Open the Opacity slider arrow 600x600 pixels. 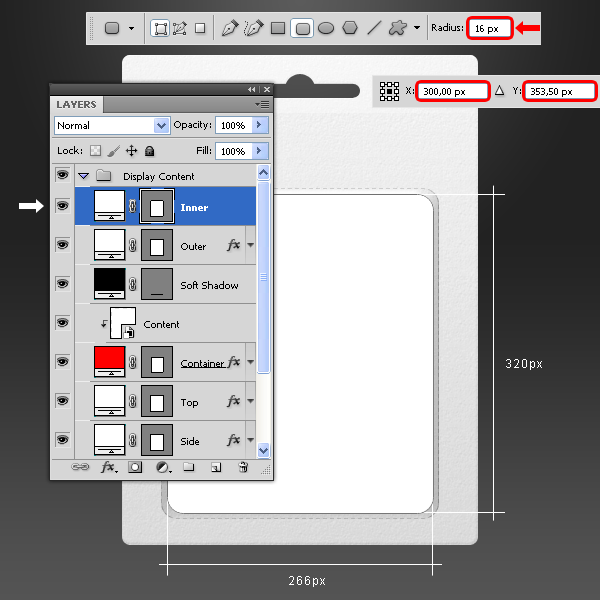click(x=260, y=126)
